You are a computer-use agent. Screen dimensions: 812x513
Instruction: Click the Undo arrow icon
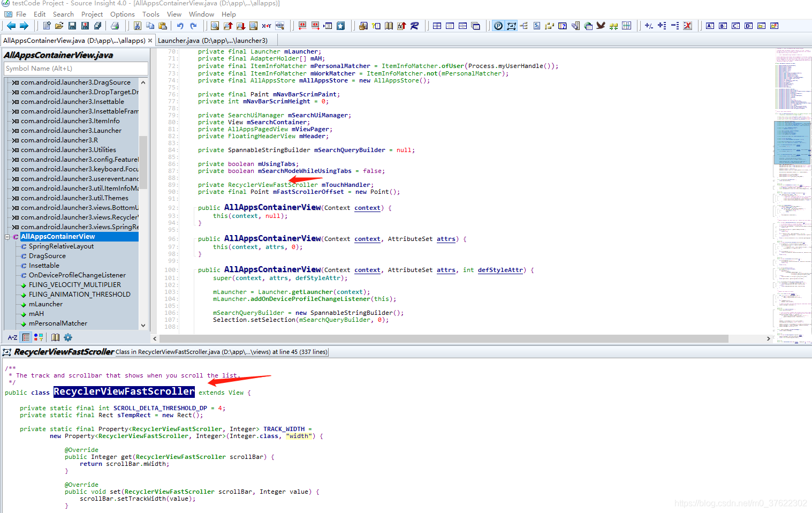[180, 26]
